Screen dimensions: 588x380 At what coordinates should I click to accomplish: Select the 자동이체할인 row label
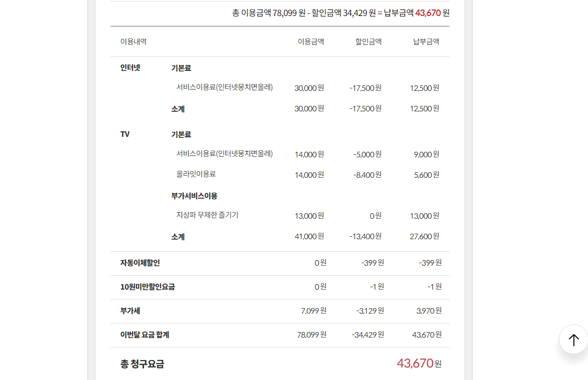point(140,263)
